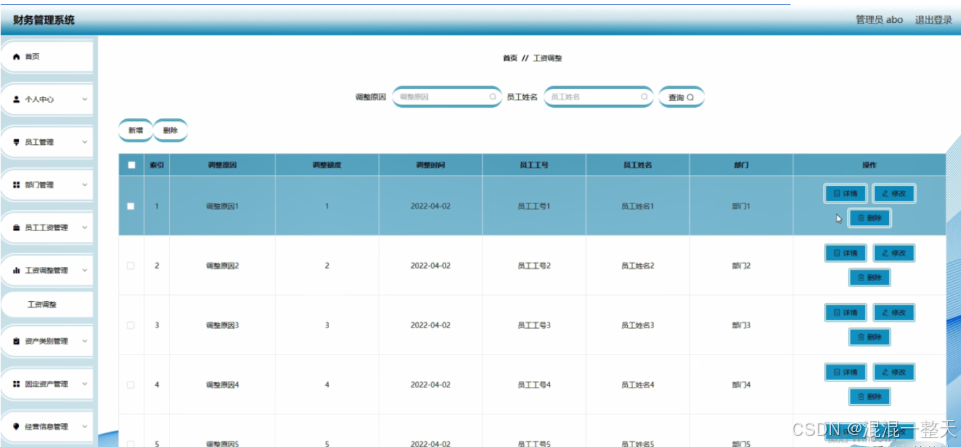Viewport: 961px width, 447px height.
Task: Check the box for row 调整原因2
Action: click(131, 266)
